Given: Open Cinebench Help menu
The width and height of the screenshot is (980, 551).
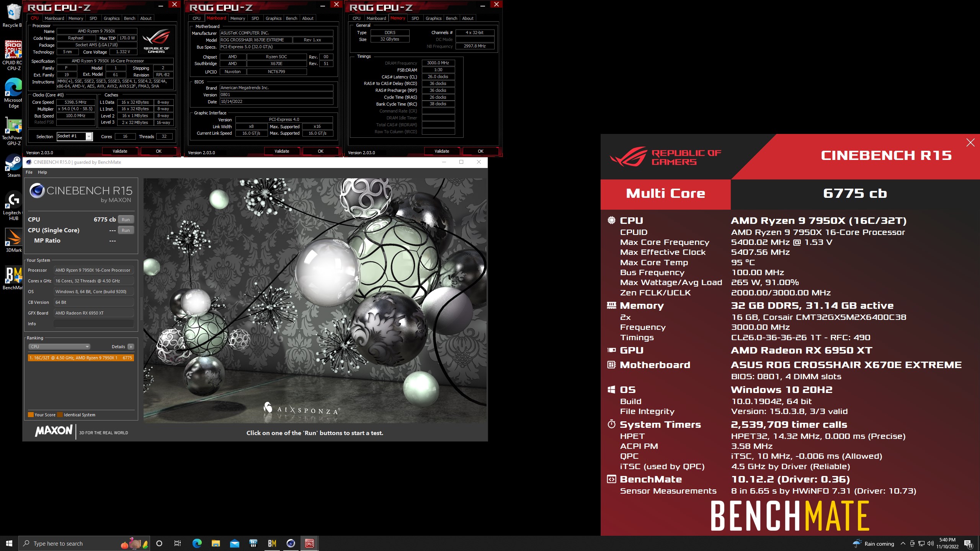Looking at the screenshot, I should pyautogui.click(x=42, y=172).
